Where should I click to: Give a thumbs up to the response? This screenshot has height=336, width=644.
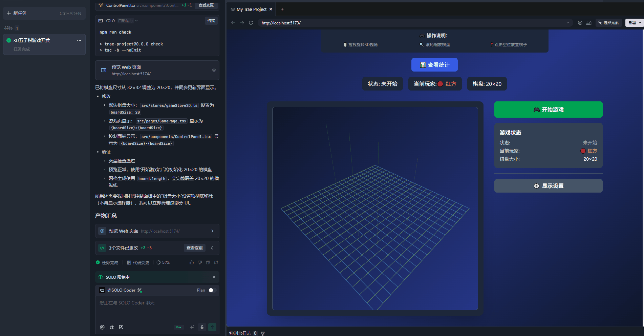coord(192,262)
